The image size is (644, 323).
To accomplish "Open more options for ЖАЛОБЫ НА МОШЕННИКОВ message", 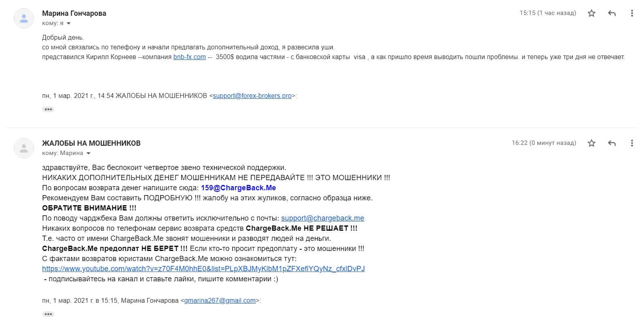I will tap(631, 143).
